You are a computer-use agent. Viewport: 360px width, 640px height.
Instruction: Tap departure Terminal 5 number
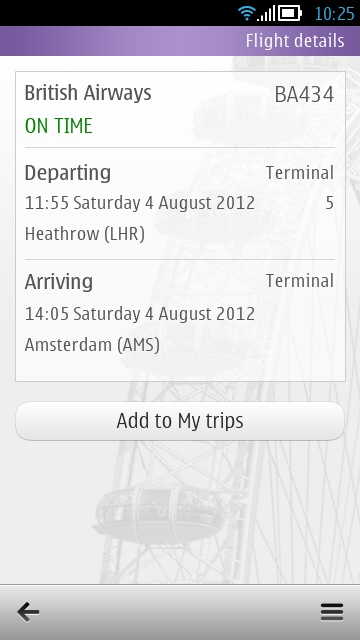(329, 203)
